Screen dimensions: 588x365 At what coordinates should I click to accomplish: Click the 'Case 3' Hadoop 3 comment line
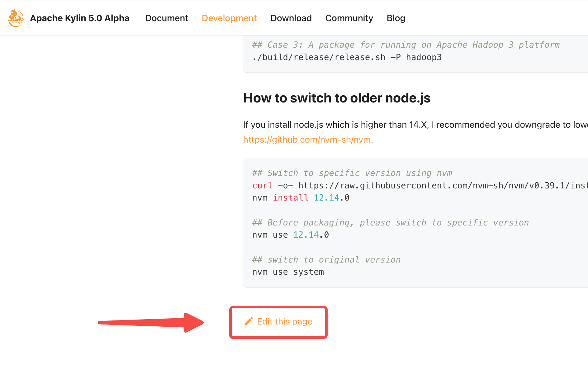(x=405, y=45)
